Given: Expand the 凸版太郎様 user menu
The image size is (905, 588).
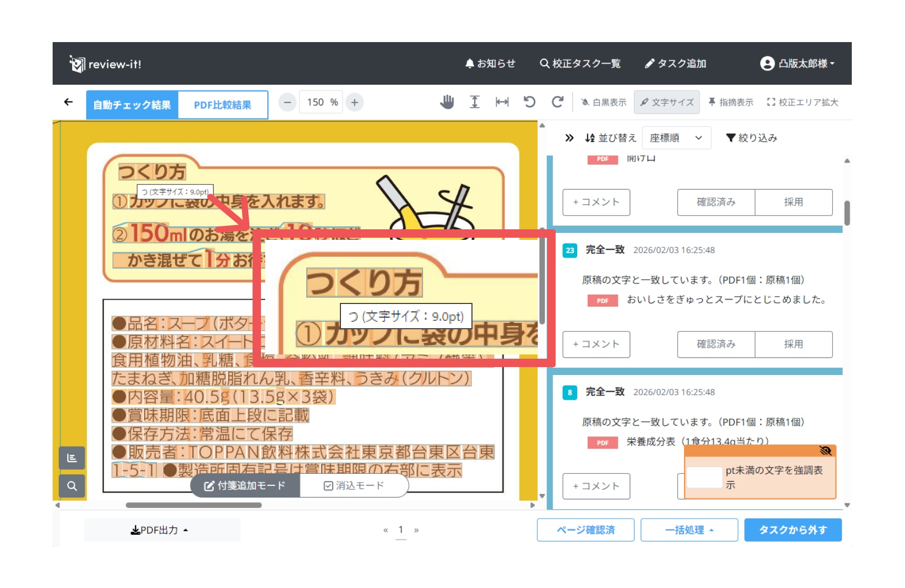Looking at the screenshot, I should point(798,64).
